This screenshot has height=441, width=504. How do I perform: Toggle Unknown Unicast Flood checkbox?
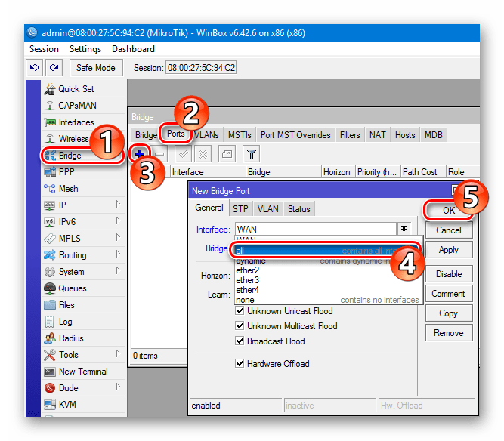coord(240,311)
